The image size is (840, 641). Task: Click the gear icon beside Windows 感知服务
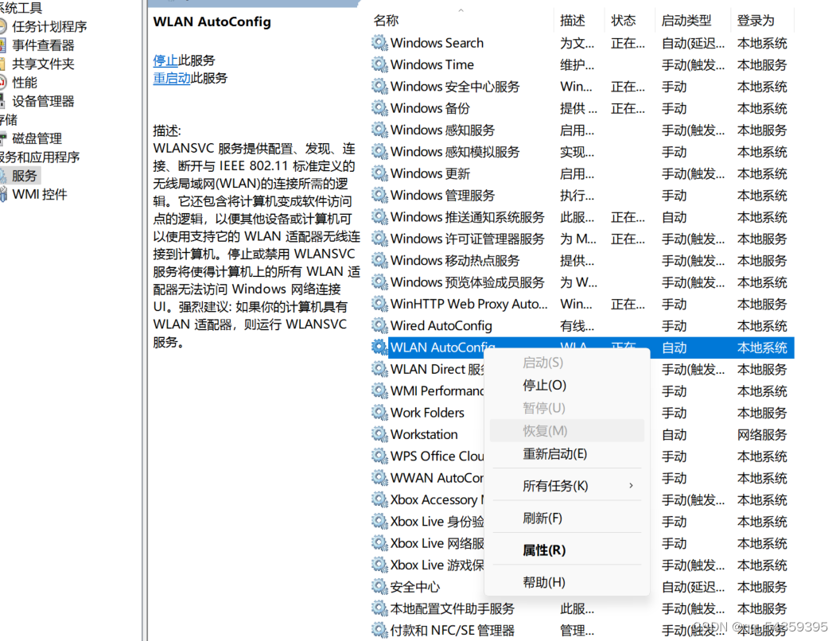tap(379, 130)
